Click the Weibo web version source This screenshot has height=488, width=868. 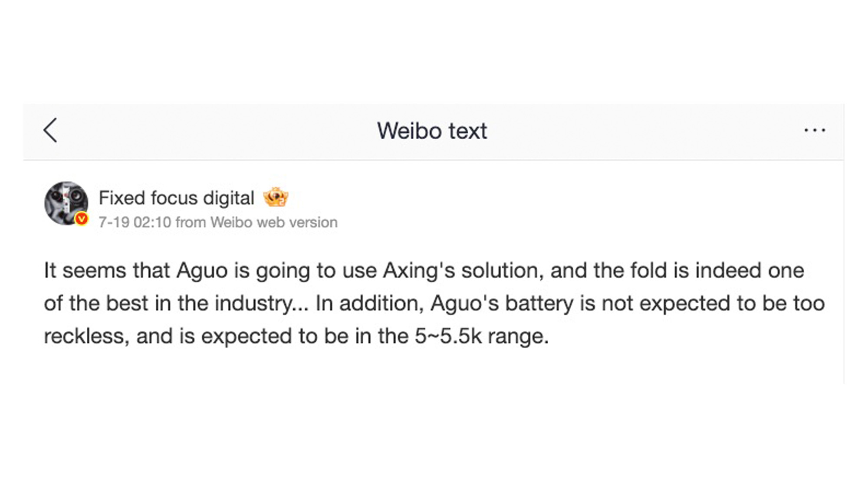[274, 223]
